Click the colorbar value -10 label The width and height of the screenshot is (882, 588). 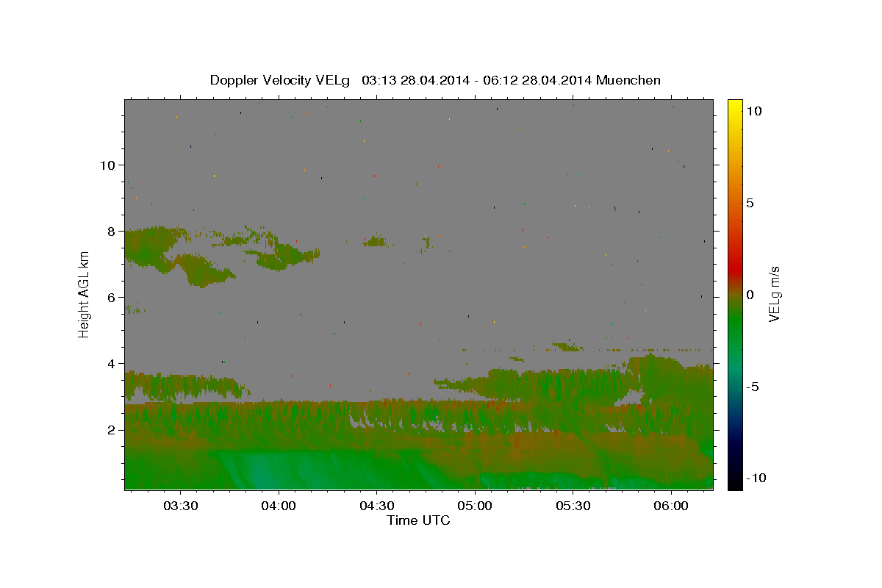(756, 478)
